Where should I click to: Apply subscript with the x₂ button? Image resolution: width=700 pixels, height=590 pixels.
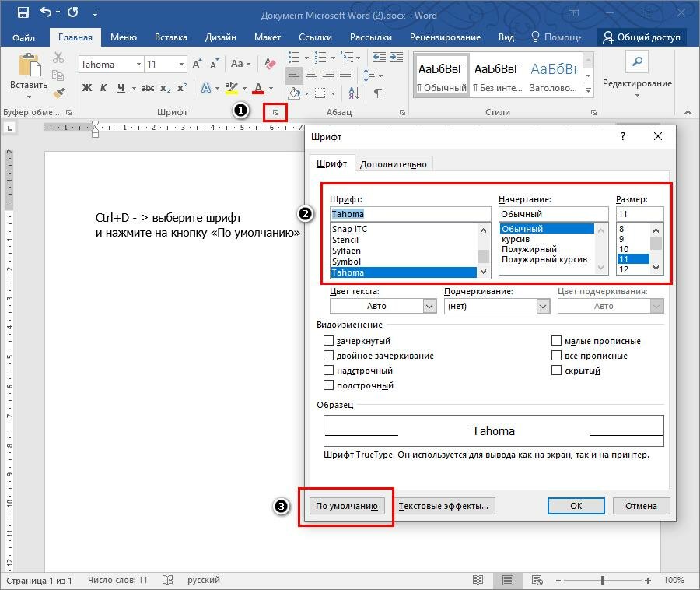165,88
